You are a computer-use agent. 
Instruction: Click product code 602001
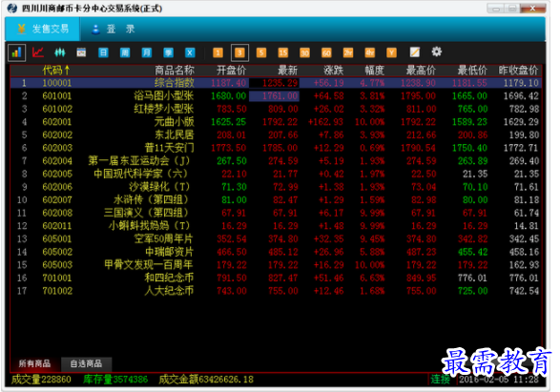tap(57, 122)
